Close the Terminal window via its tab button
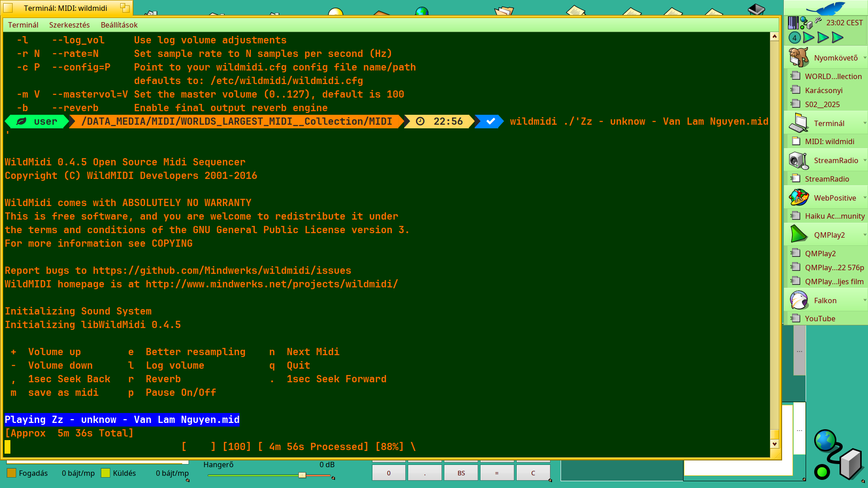Image resolution: width=868 pixels, height=488 pixels. pyautogui.click(x=8, y=8)
